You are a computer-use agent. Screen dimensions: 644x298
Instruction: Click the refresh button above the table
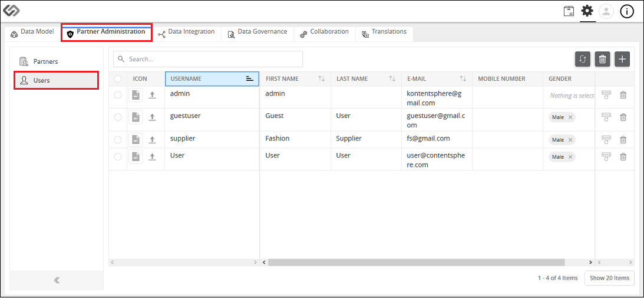(x=583, y=59)
